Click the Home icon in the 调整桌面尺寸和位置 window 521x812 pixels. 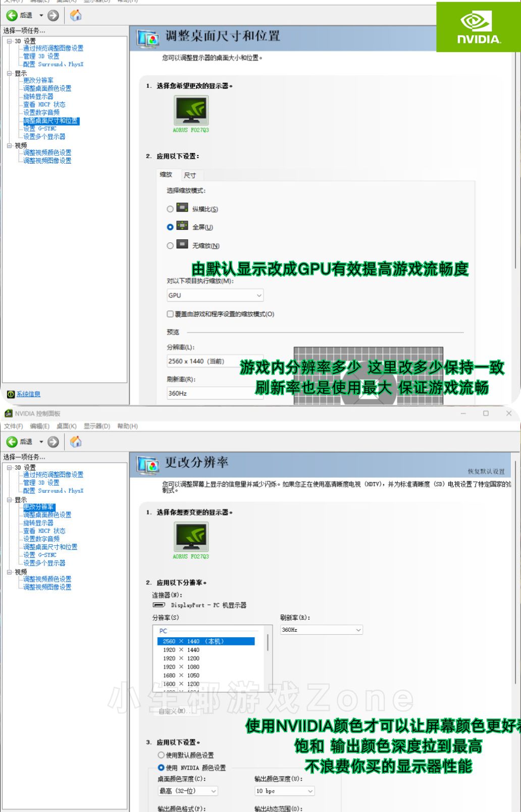[76, 16]
